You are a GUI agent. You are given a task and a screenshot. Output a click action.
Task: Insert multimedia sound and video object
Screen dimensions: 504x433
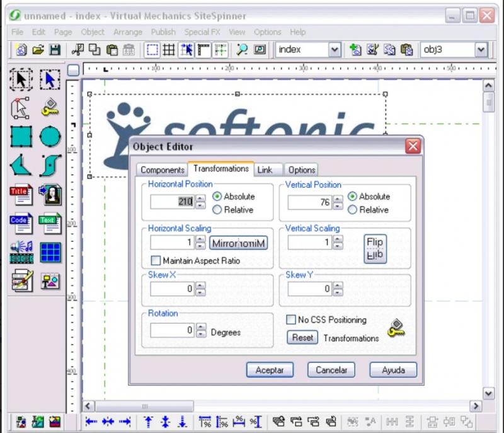[x=21, y=252]
